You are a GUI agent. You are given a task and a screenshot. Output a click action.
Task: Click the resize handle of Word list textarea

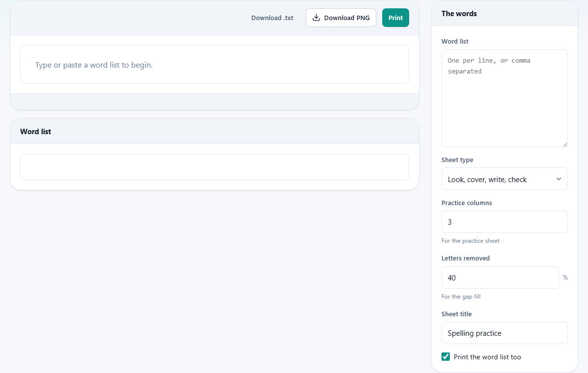coord(564,144)
